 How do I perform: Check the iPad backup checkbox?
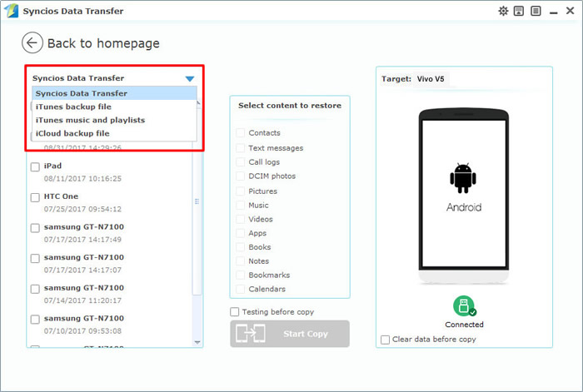click(35, 166)
